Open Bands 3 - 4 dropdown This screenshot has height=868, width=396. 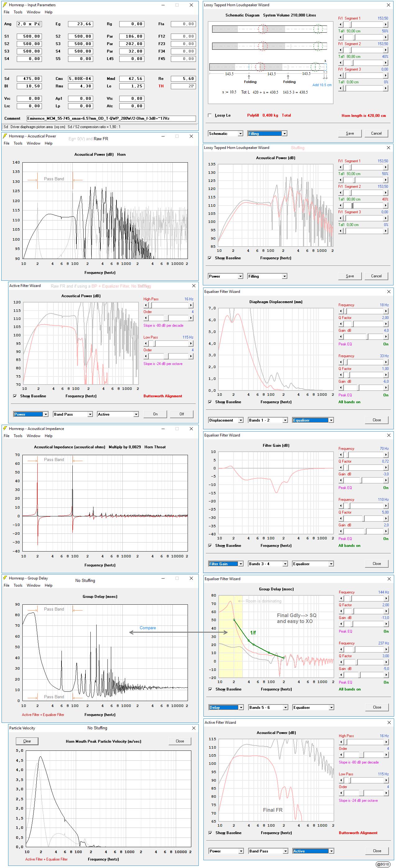tap(268, 564)
